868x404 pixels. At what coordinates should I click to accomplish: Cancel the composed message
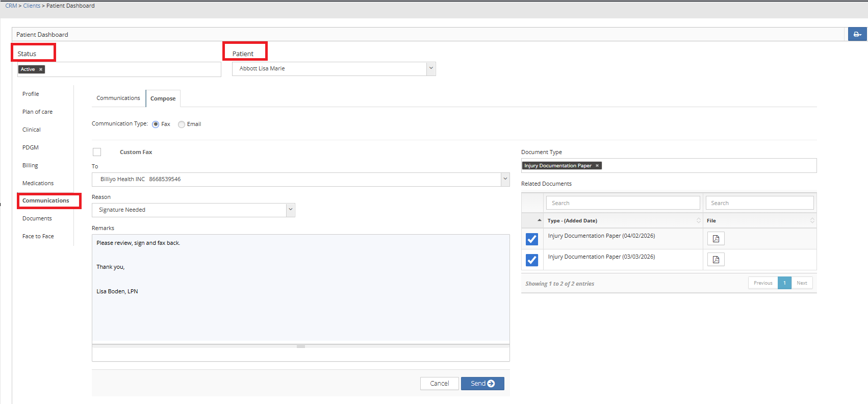pos(439,384)
